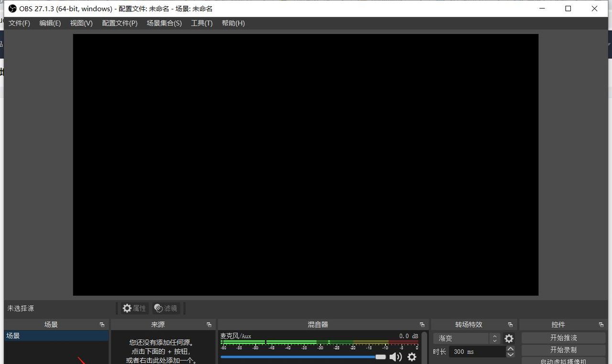Open the 文件(F) menu
This screenshot has height=364, width=612.
point(19,23)
